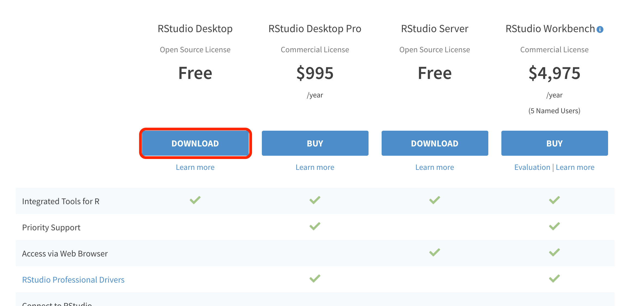
Task: Open the Evaluation link for Workbench
Action: 532,167
